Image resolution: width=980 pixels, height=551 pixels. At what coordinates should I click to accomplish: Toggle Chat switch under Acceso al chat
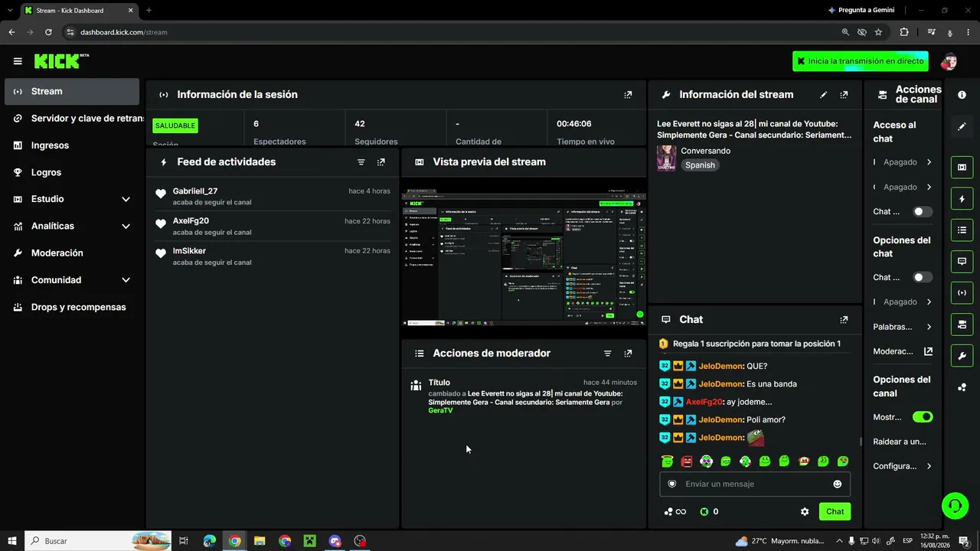click(x=923, y=212)
